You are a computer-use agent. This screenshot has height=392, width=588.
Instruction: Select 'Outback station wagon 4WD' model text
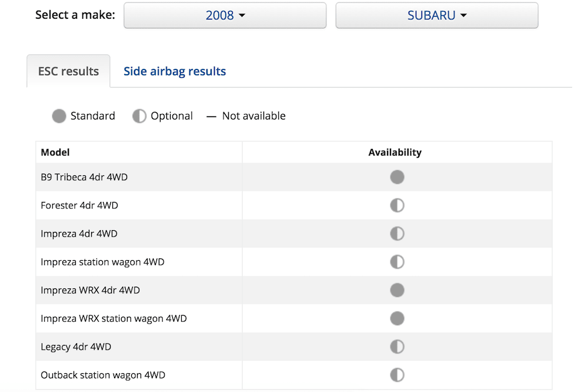coord(103,375)
